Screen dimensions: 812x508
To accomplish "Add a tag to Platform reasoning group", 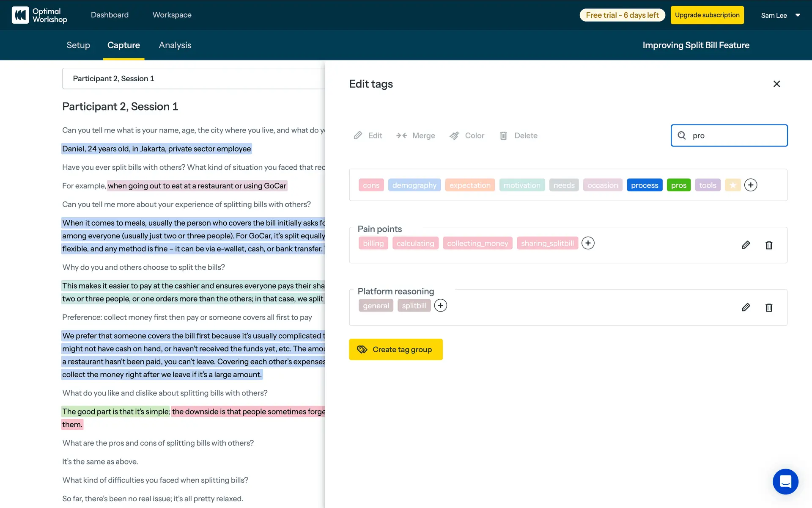I will click(x=440, y=306).
